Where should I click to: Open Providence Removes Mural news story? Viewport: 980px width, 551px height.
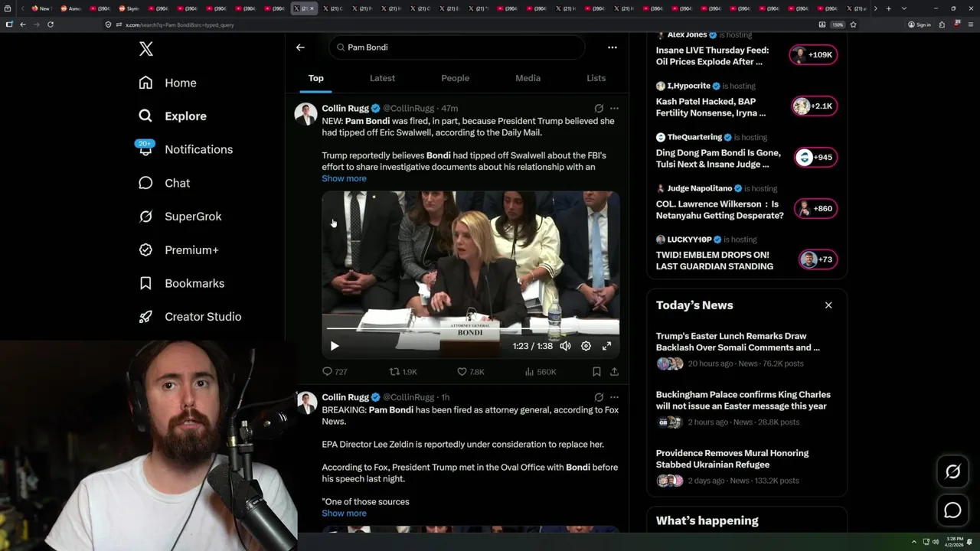732,458
